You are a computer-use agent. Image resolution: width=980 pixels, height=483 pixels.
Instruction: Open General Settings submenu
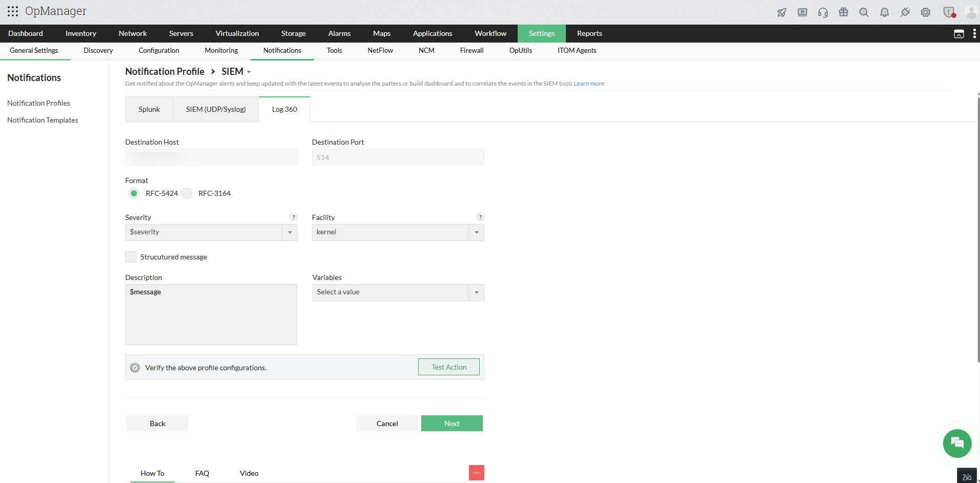[x=34, y=50]
